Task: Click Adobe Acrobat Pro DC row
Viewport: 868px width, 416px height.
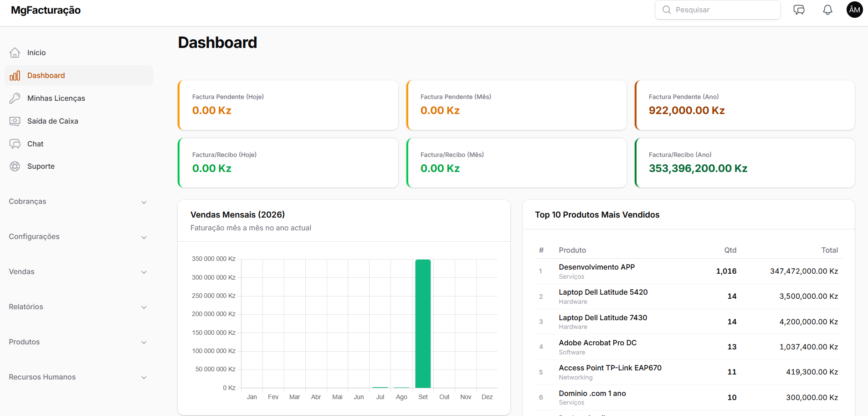Action: [688, 347]
